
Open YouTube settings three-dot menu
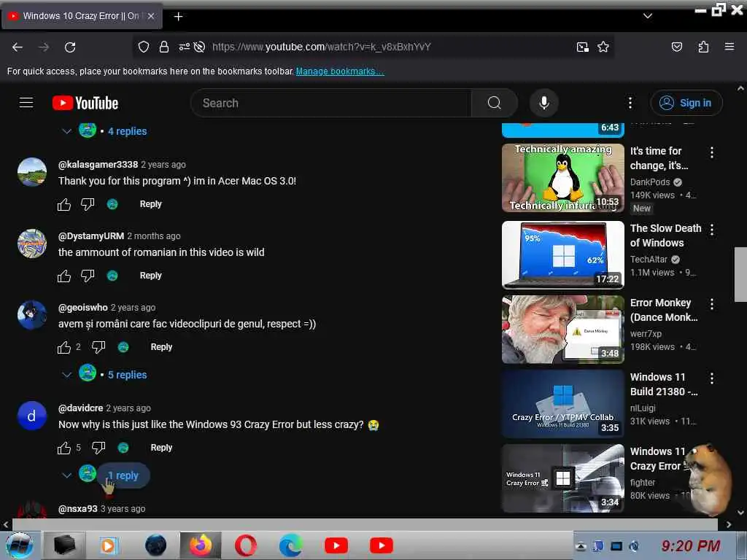[x=630, y=103]
